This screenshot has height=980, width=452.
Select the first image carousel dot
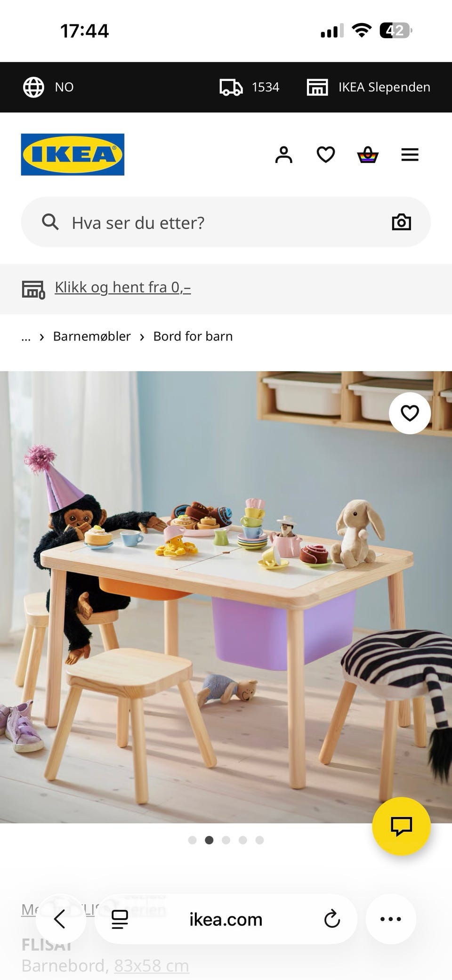click(x=192, y=840)
